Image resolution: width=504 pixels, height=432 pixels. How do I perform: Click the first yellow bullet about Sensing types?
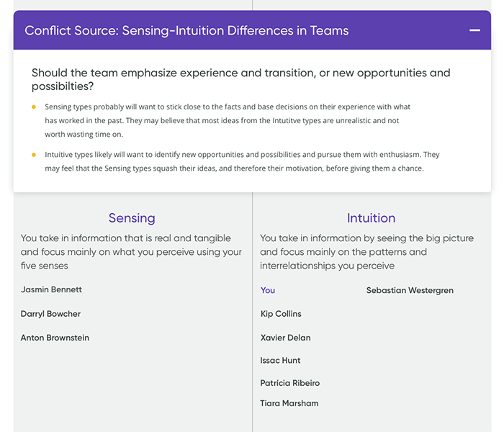(33, 107)
